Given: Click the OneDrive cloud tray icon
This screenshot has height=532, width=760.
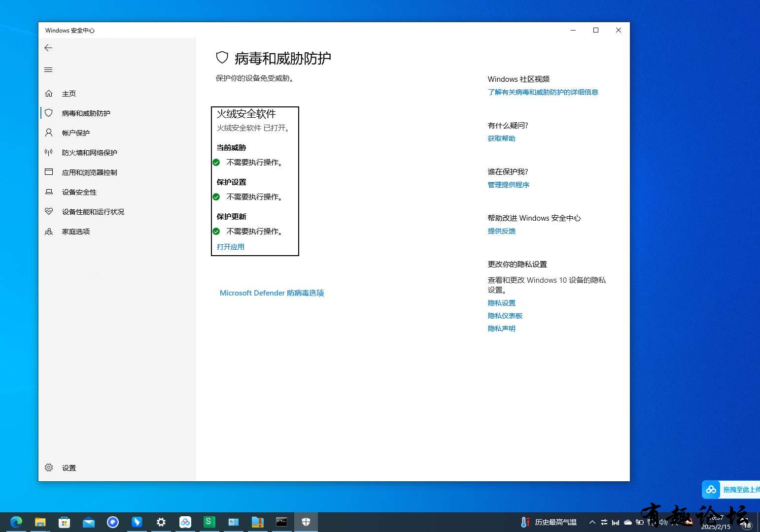Looking at the screenshot, I should click(628, 522).
